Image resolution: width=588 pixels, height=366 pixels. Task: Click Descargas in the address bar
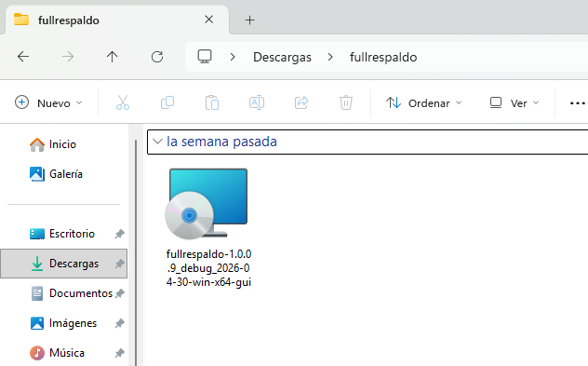282,57
